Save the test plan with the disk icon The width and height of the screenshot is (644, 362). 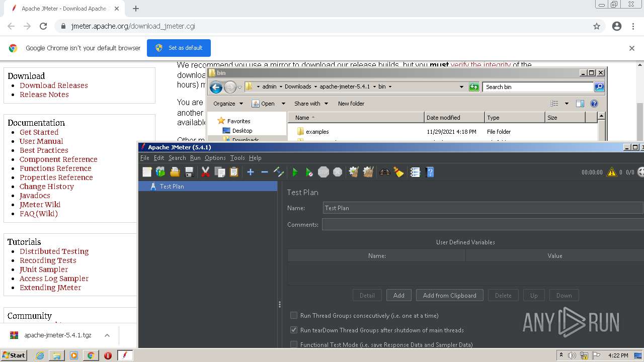[189, 172]
